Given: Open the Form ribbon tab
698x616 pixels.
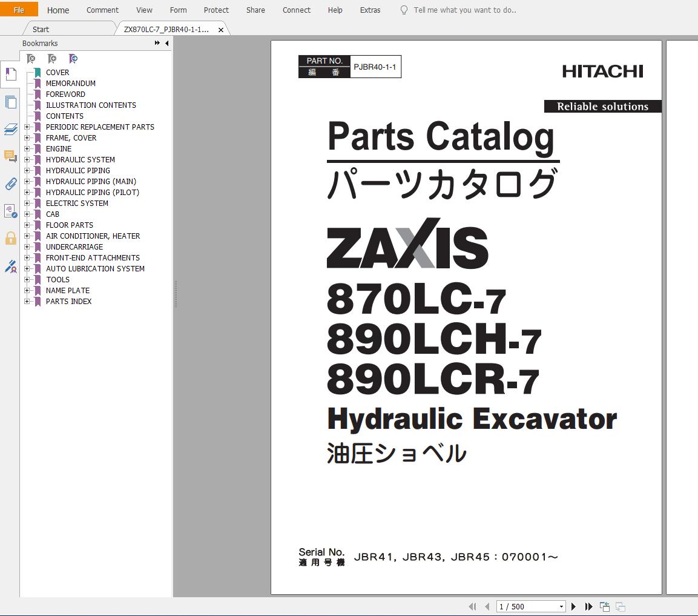Looking at the screenshot, I should pyautogui.click(x=178, y=10).
